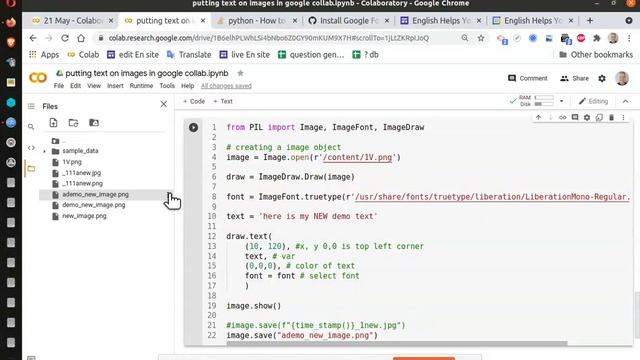The width and height of the screenshot is (640, 360).
Task: Switch to the python How to tab
Action: (256, 20)
